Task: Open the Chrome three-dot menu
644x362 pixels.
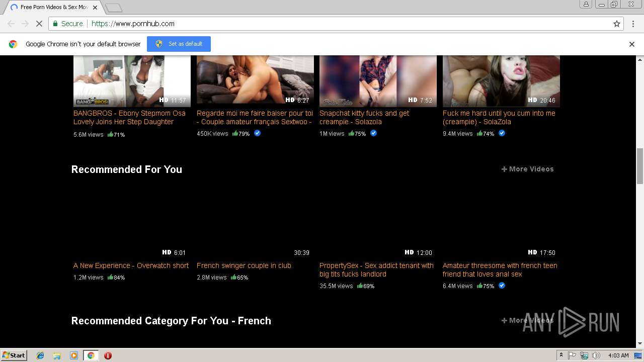Action: (x=633, y=24)
